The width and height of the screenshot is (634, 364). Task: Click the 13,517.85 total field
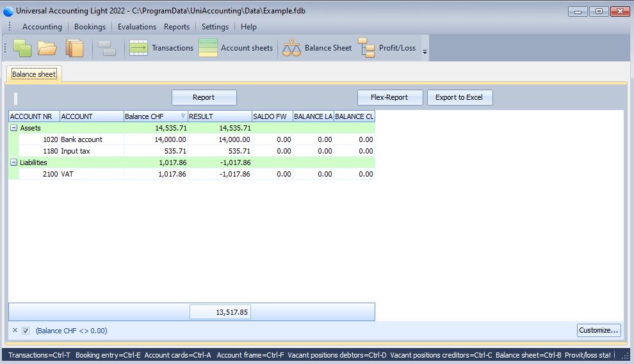[x=220, y=312]
